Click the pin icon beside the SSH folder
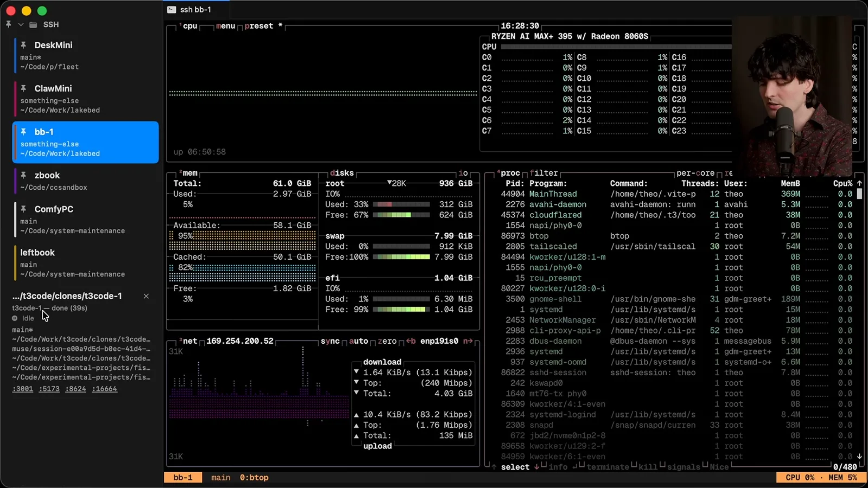This screenshot has height=488, width=868. (x=8, y=24)
